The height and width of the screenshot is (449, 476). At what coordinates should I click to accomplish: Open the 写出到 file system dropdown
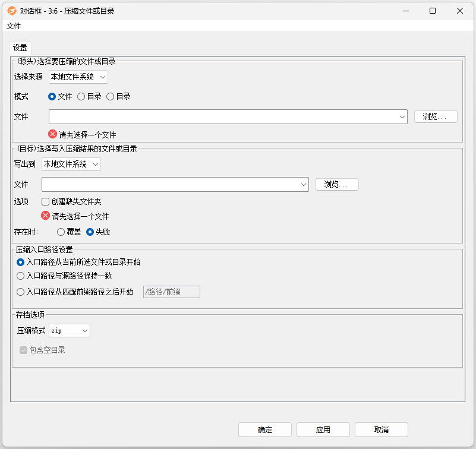[71, 164]
